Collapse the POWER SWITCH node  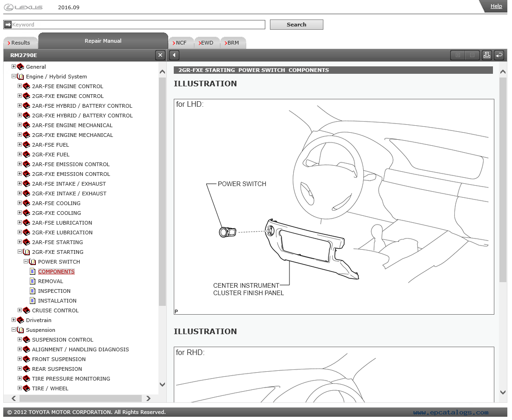(x=26, y=261)
